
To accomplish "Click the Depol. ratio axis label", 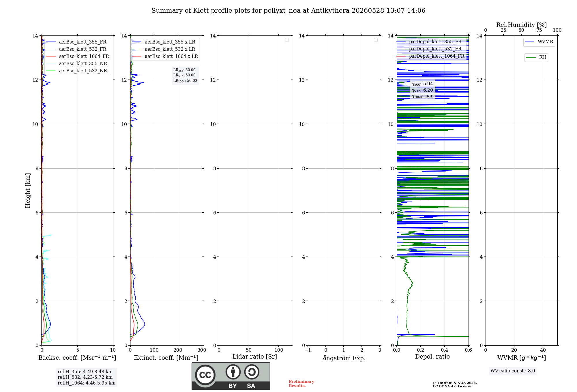I will tap(432, 357).
